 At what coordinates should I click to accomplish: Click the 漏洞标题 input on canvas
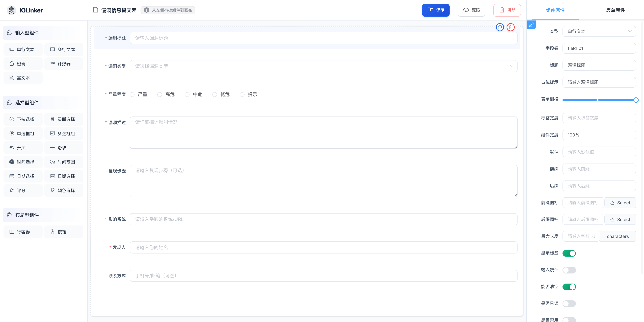pyautogui.click(x=324, y=38)
